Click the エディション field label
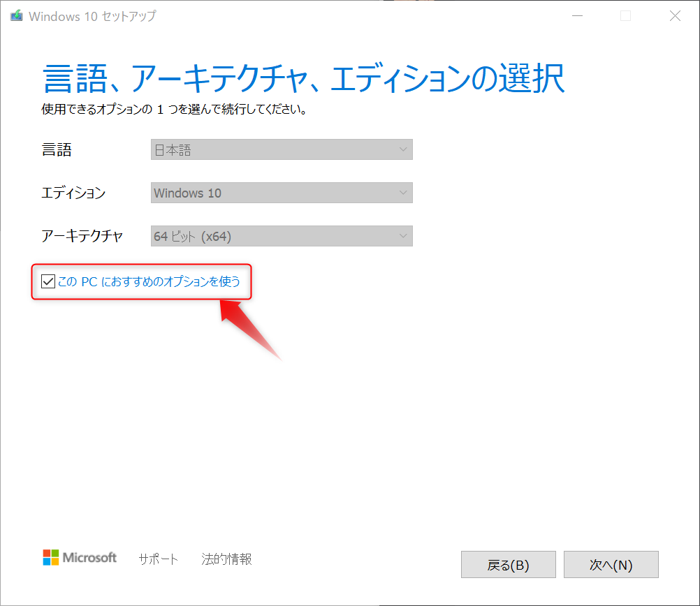Viewport: 700px width, 606px height. point(73,193)
